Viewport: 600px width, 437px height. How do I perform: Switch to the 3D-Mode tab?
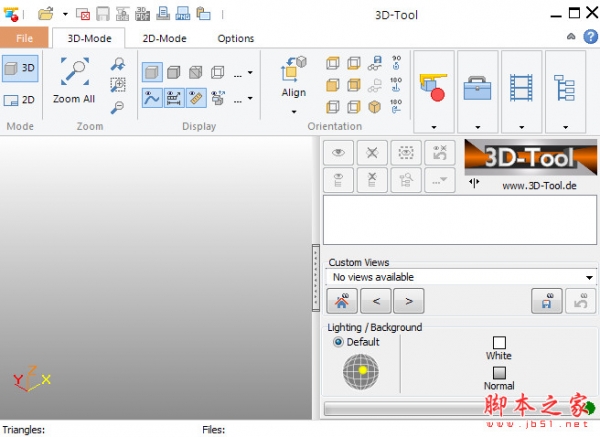point(89,38)
